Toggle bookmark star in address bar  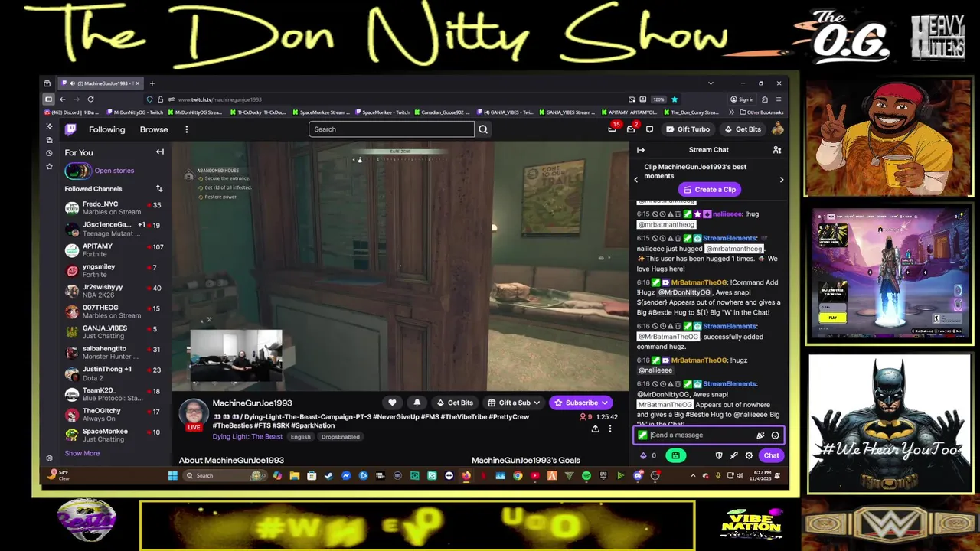point(674,99)
